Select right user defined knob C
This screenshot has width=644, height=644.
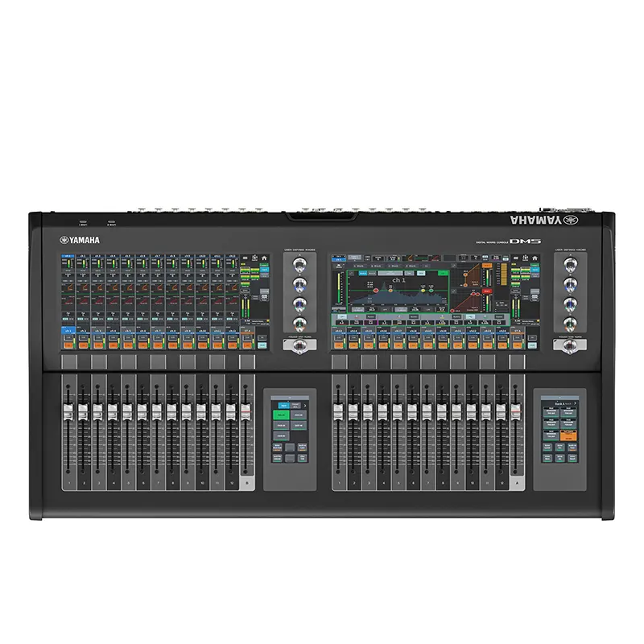coord(570,304)
